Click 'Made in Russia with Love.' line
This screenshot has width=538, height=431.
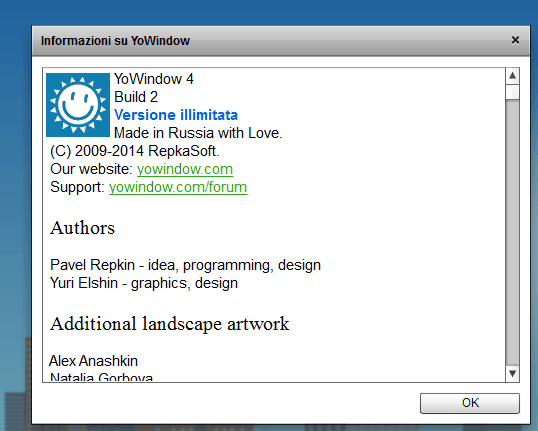point(198,133)
